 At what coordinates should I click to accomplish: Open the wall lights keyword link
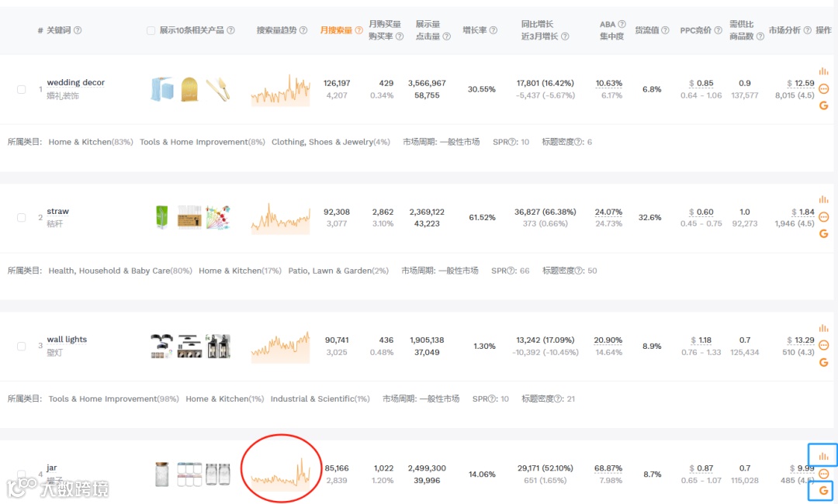point(67,340)
